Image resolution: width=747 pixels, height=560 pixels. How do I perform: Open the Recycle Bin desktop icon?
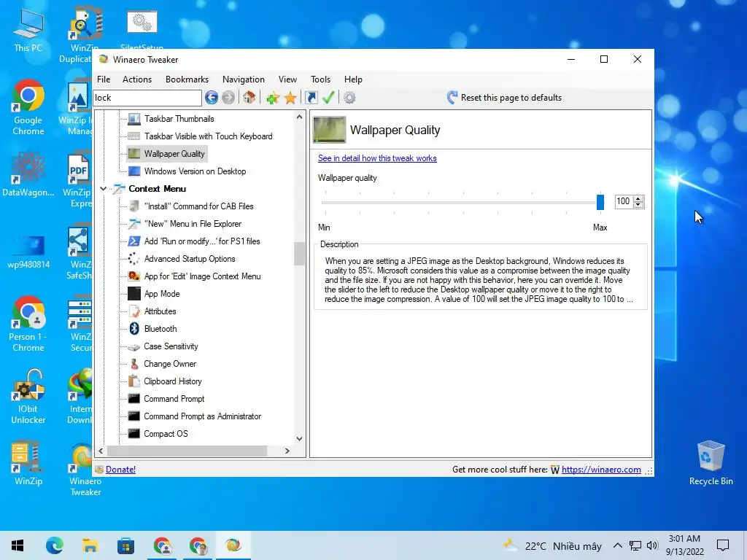711,462
